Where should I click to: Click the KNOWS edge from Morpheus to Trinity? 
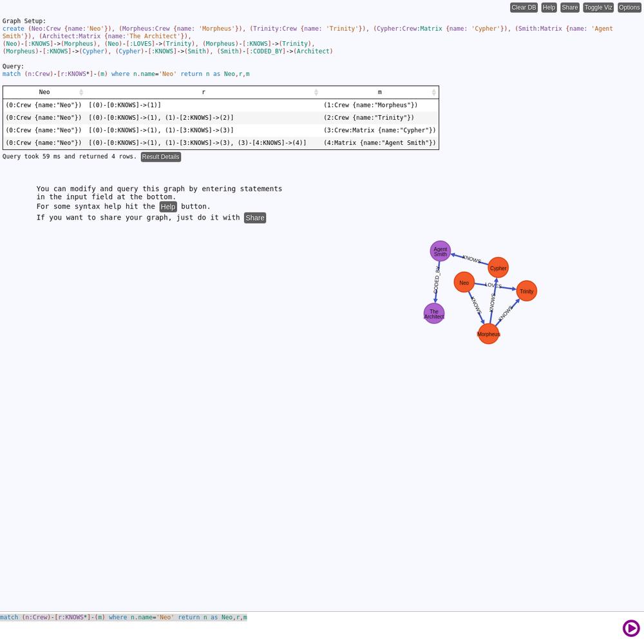coord(506,314)
